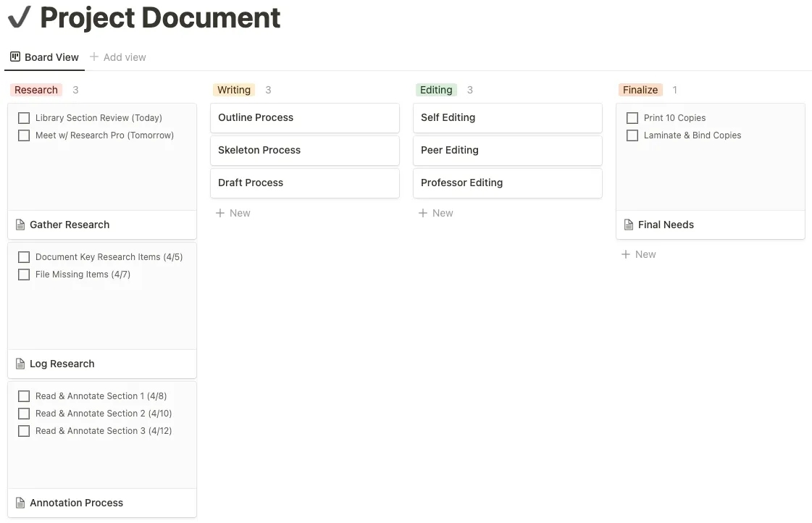The width and height of the screenshot is (812, 523).
Task: Click the page icon next to Final Needs
Action: (629, 225)
